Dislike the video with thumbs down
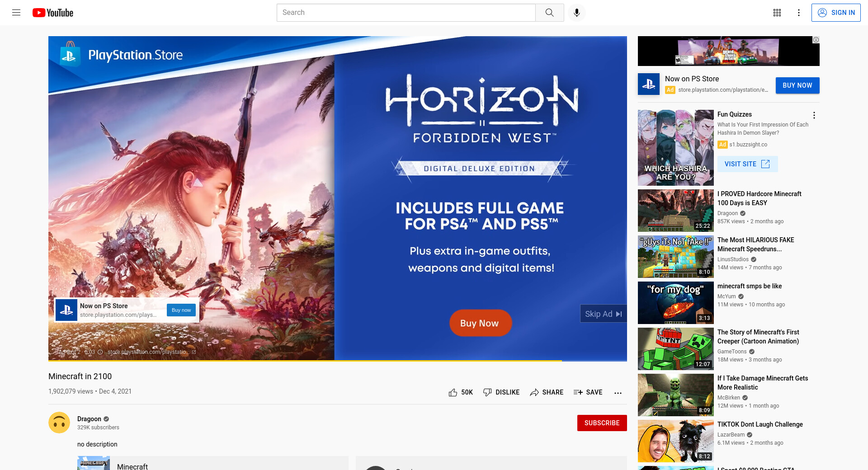Viewport: 868px width, 470px height. tap(501, 392)
